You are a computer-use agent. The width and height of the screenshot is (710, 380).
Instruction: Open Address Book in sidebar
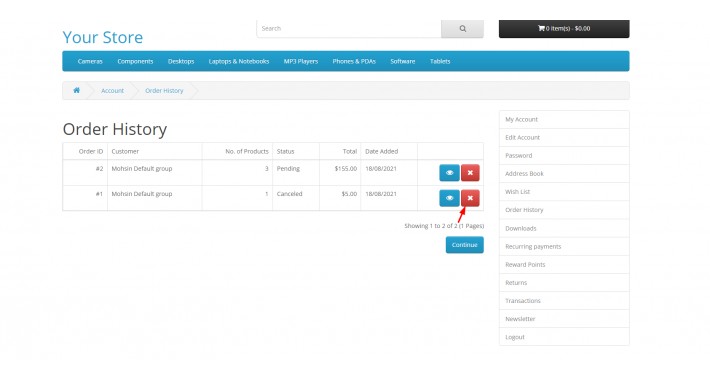point(564,174)
